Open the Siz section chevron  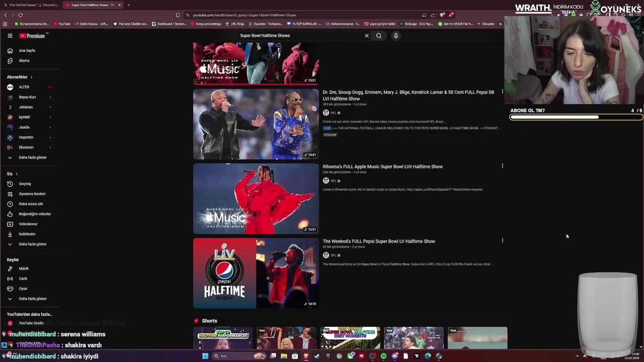coord(17,173)
